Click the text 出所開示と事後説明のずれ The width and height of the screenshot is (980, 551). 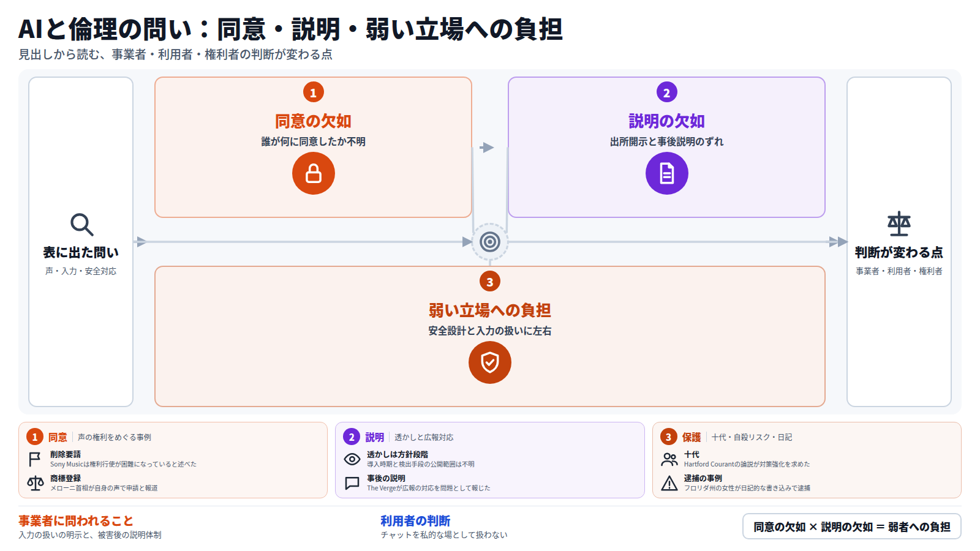point(667,141)
